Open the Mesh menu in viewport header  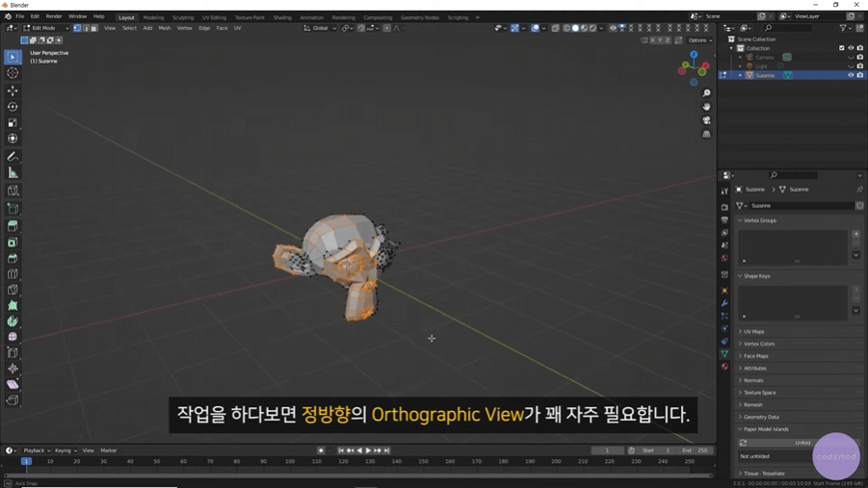pos(165,28)
